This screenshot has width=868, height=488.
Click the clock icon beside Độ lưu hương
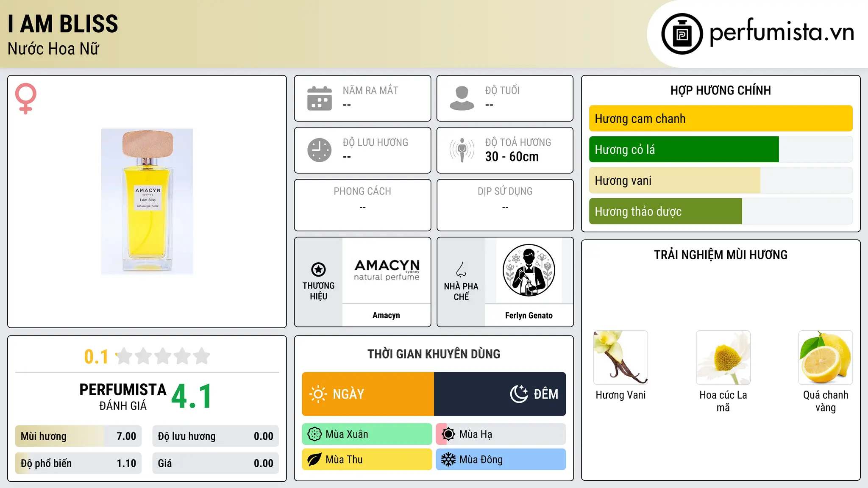[320, 150]
